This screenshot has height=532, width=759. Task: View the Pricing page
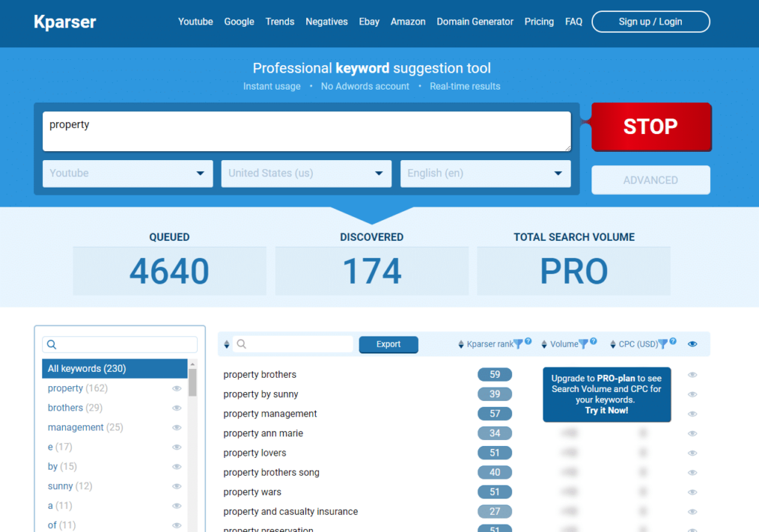[540, 21]
